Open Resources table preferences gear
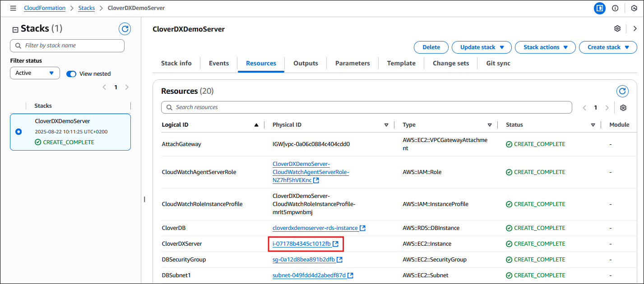This screenshot has width=644, height=284. pyautogui.click(x=623, y=107)
